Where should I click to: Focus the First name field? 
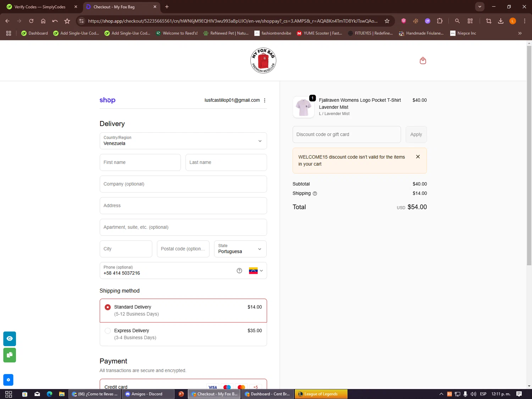coord(140,162)
